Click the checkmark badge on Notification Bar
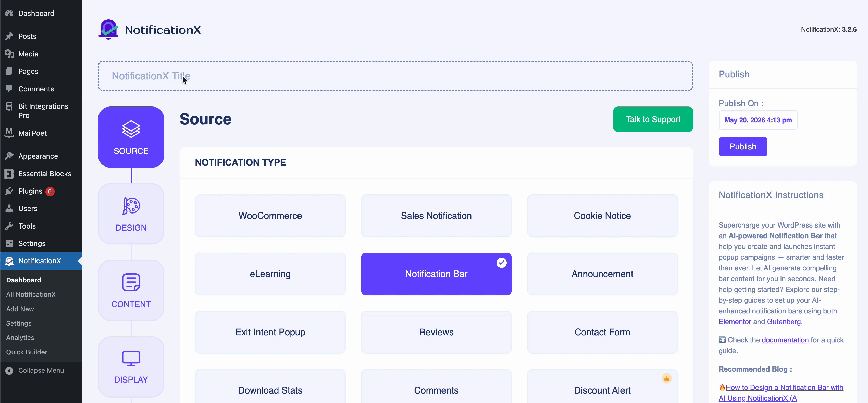The height and width of the screenshot is (403, 868). click(501, 263)
